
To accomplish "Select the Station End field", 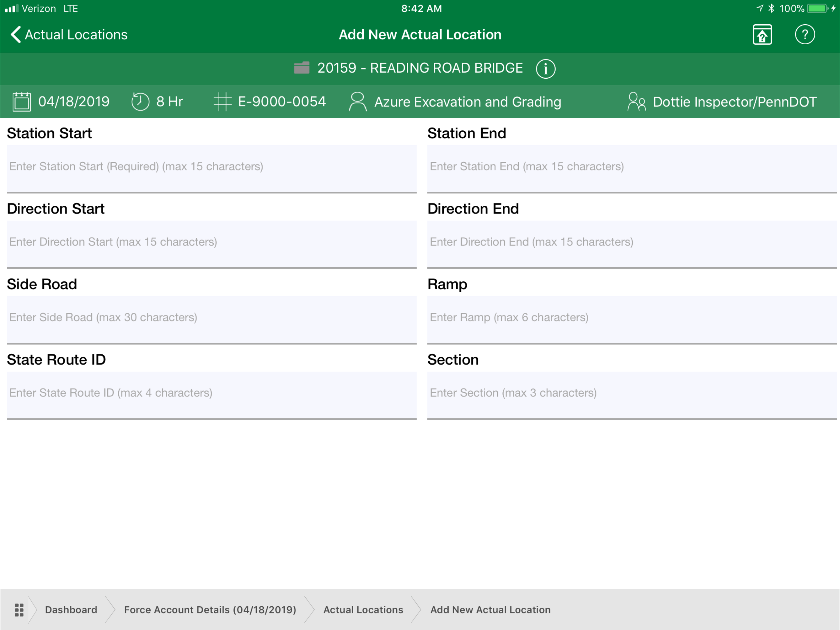I will [x=632, y=169].
